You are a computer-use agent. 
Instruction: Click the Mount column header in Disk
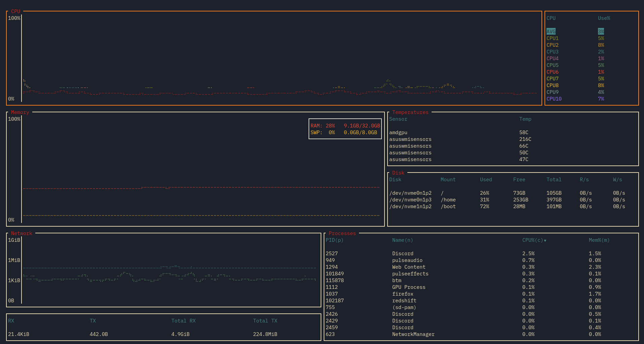[x=448, y=180]
